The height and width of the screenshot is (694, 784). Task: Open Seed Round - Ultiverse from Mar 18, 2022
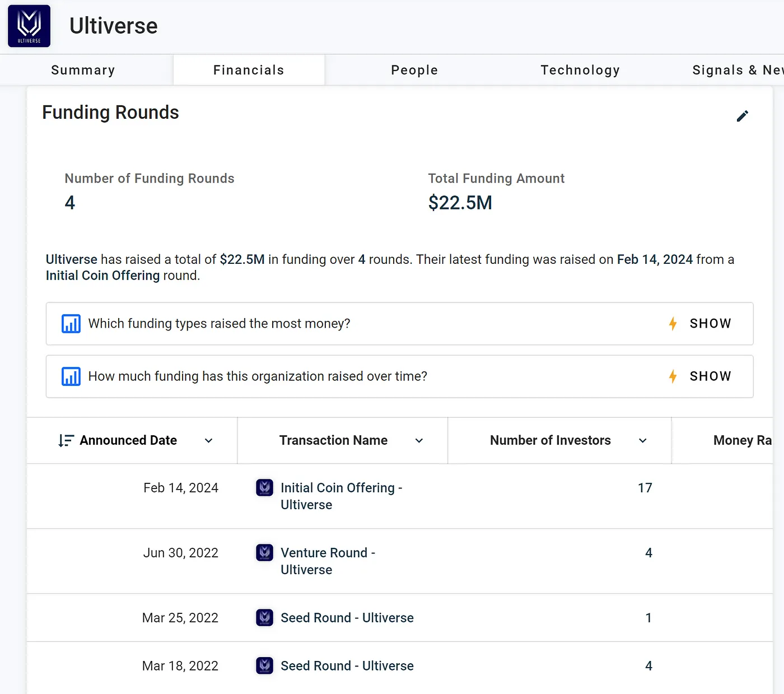tap(347, 666)
